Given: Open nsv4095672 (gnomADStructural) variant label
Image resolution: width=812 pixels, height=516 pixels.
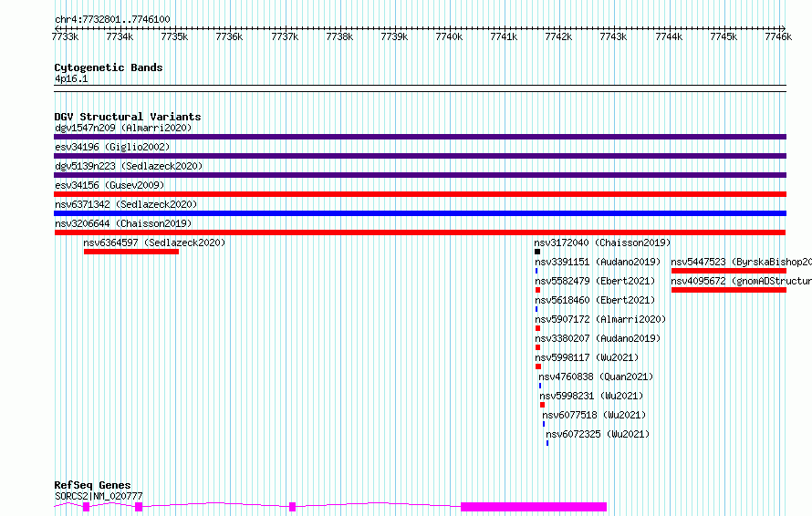Looking at the screenshot, I should pos(741,281).
